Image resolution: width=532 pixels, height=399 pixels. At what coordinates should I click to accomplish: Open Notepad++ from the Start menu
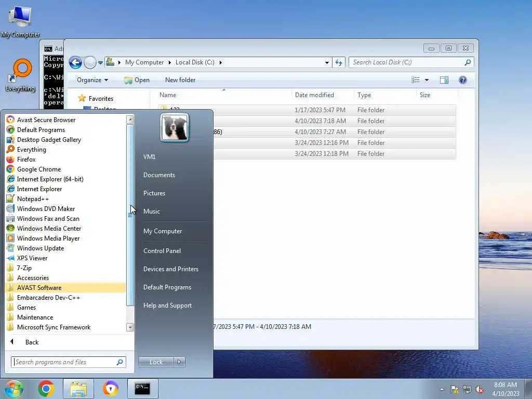[28, 199]
